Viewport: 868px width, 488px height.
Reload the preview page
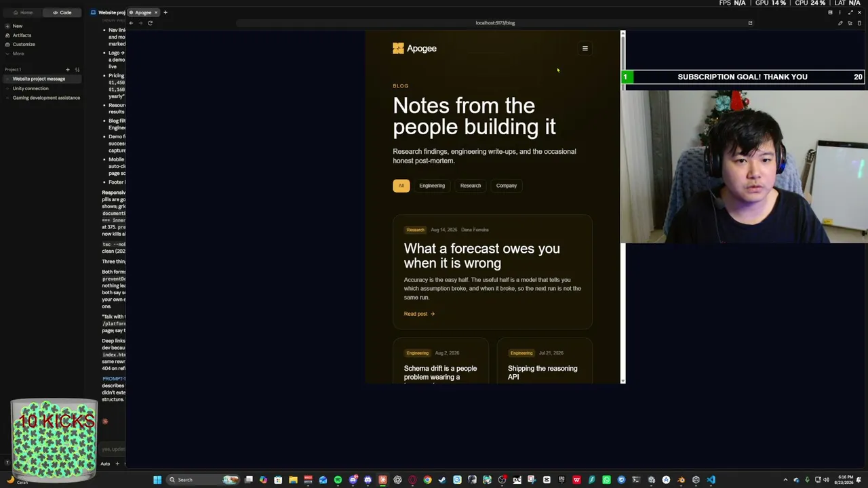click(x=150, y=23)
